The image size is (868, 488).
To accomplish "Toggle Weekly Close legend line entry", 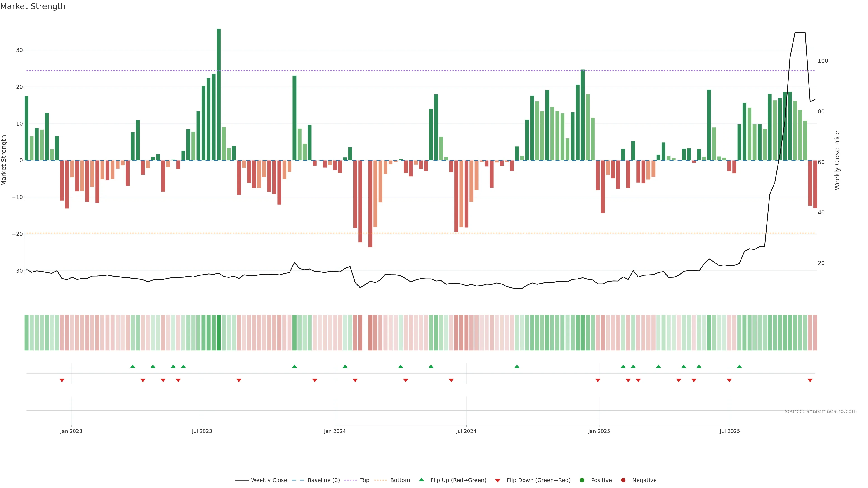I will tap(261, 480).
